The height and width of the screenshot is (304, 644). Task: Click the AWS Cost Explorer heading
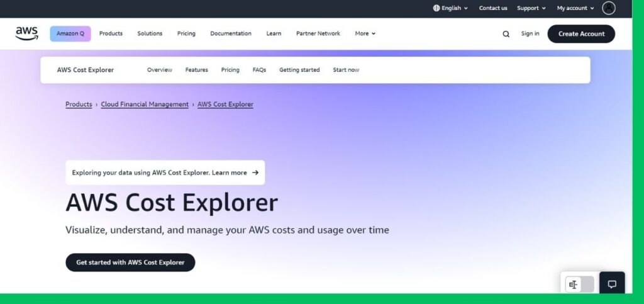point(172,203)
